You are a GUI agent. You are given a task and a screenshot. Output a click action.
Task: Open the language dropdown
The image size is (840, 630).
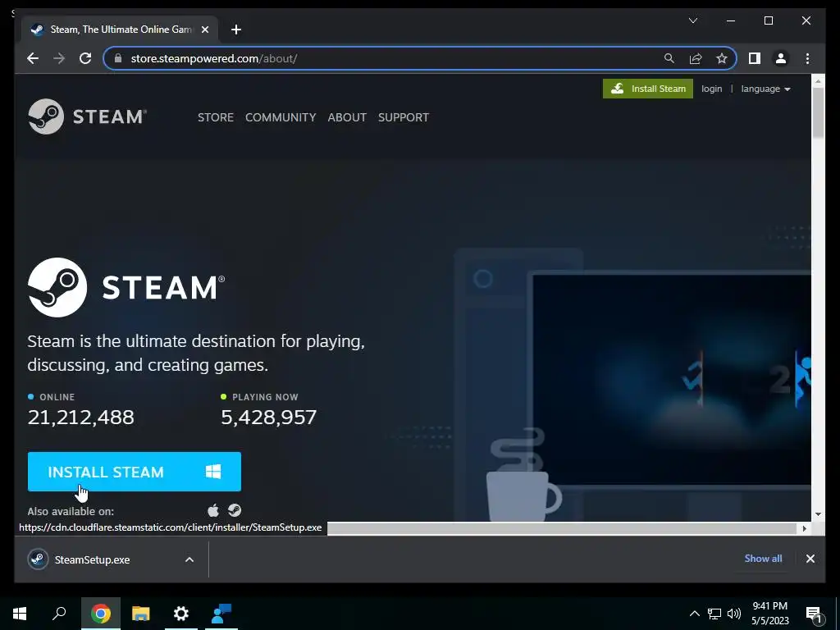point(765,89)
